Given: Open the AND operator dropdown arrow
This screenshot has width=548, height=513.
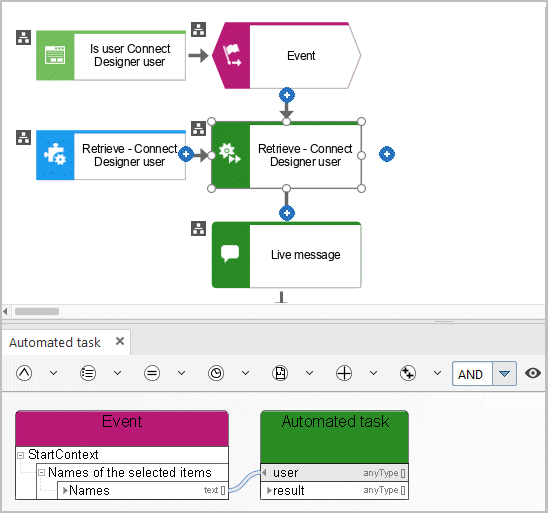Looking at the screenshot, I should pyautogui.click(x=504, y=374).
